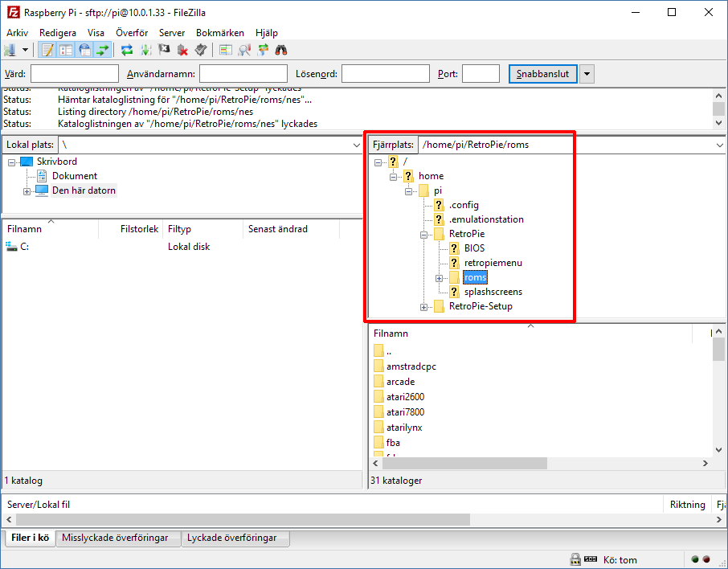Viewport: 728px width, 569px height.
Task: Open the Överför menu
Action: pos(132,32)
